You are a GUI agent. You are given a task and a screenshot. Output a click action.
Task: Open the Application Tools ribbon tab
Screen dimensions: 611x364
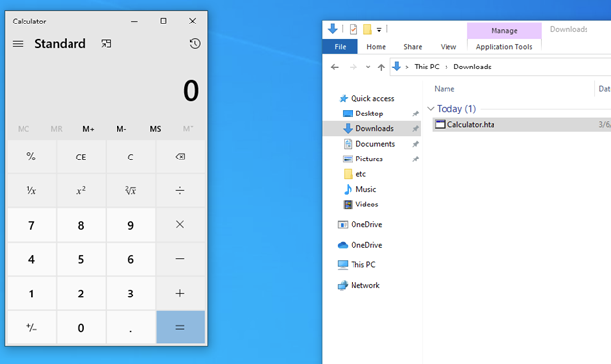503,47
